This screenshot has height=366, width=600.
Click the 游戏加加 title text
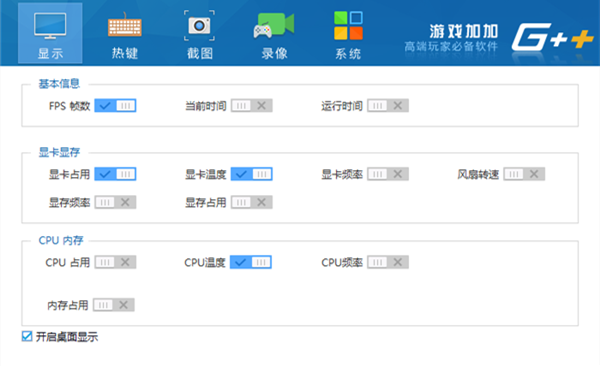[x=464, y=31]
